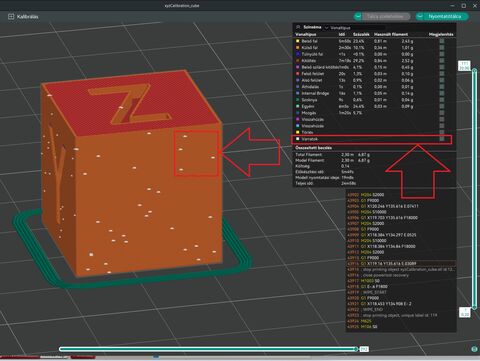Click the Nyomtatótálca button

(x=445, y=16)
